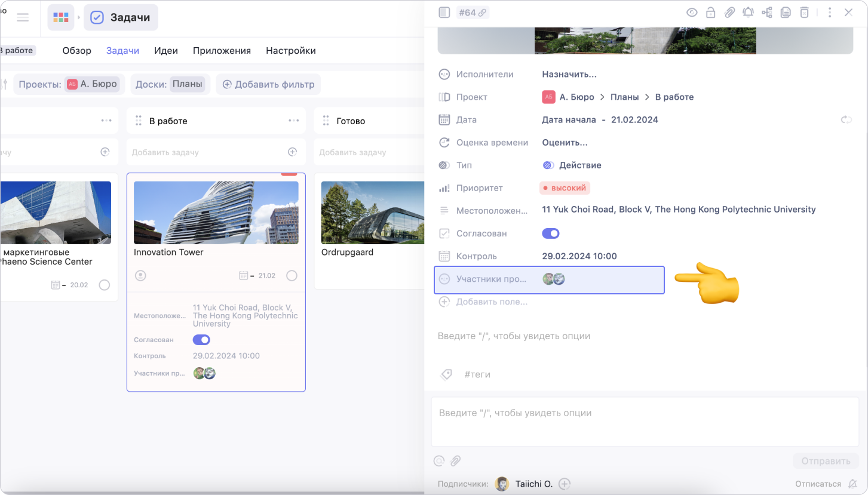Toggle the Согласован switch in task panel
The width and height of the screenshot is (868, 495).
pos(551,233)
